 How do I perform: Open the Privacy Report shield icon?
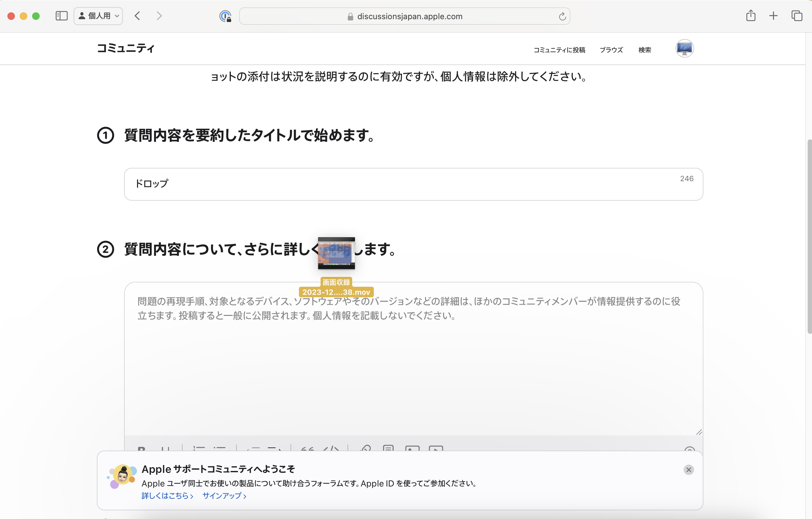[225, 16]
